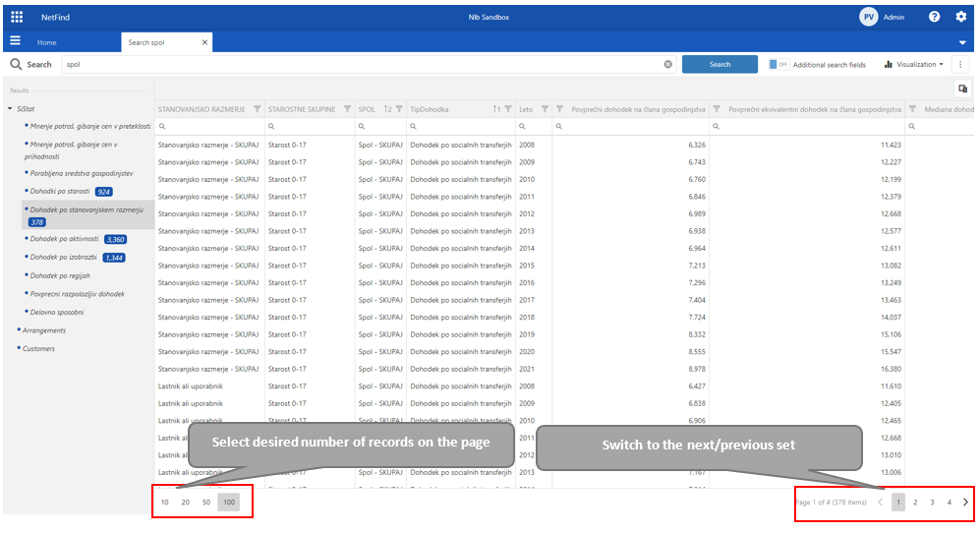Click the export icon above the table

(x=963, y=89)
